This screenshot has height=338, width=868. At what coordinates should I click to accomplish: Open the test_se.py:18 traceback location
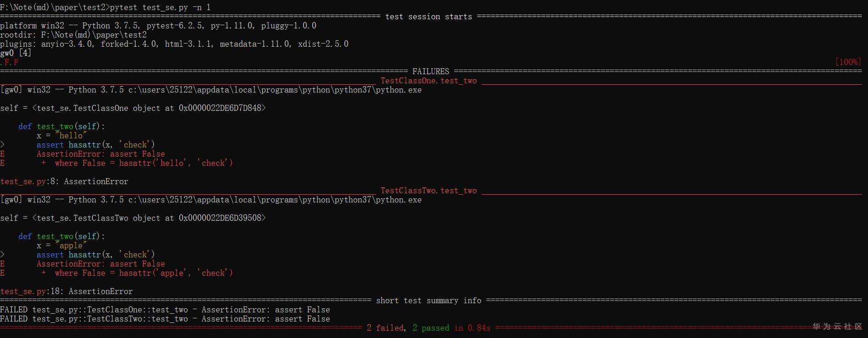(32, 291)
